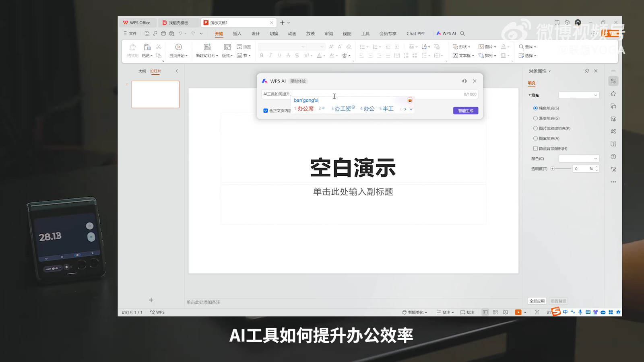The width and height of the screenshot is (644, 362).
Task: Uncheck the 含正文页内容 checkbox in WPS AI dialog
Action: [266, 111]
